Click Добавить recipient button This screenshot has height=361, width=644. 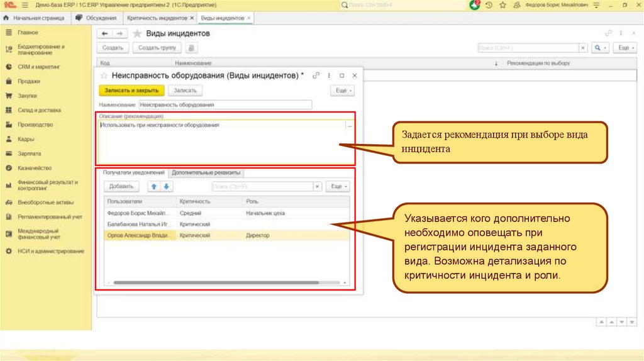[121, 186]
